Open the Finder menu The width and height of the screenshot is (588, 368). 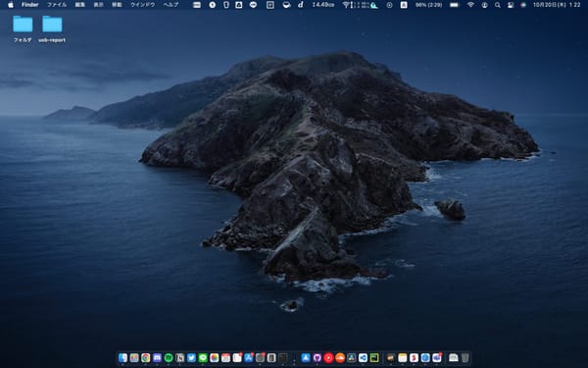tap(30, 5)
